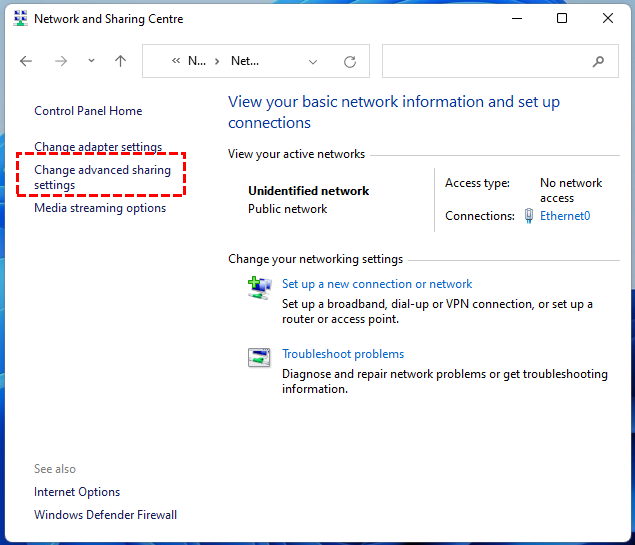Go back with the back arrow
The width and height of the screenshot is (635, 545).
click(x=26, y=61)
